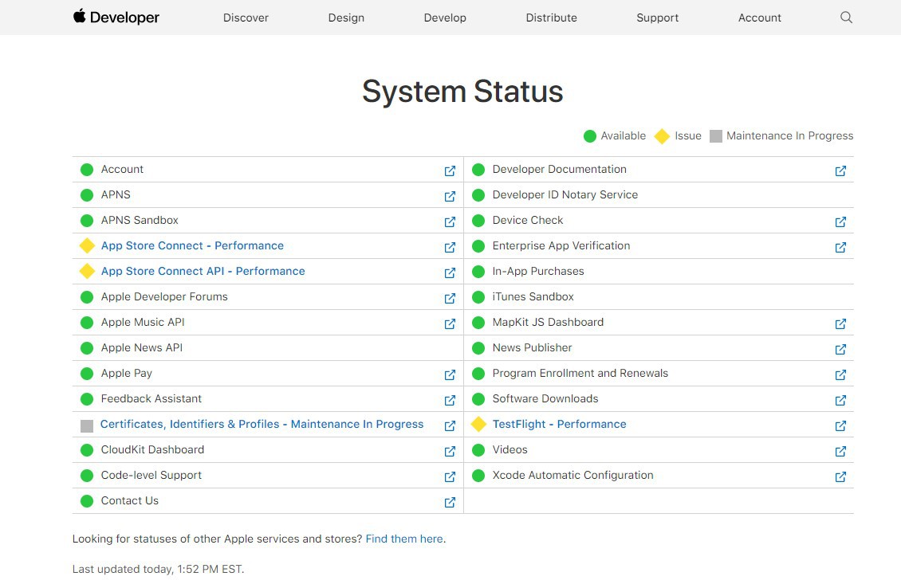The width and height of the screenshot is (901, 588).
Task: Open external link icon for Account row
Action: point(450,171)
